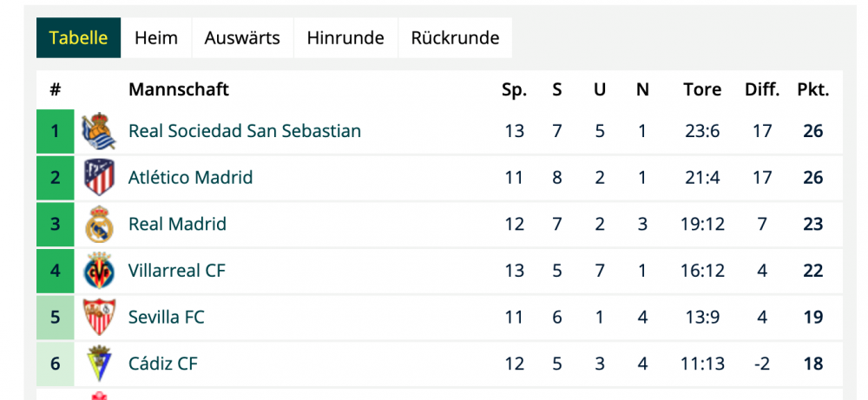
Task: Click the Cádiz CF club crest
Action: [x=99, y=364]
